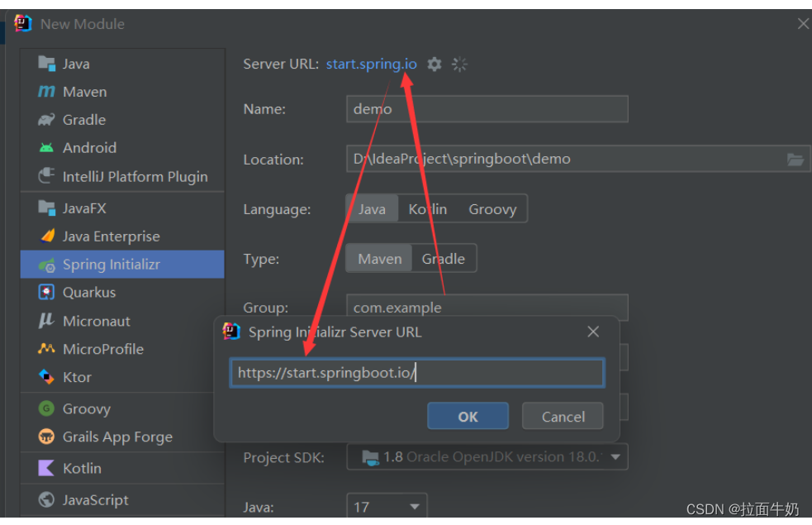
Task: Select the Grails App Forge entry
Action: point(122,437)
